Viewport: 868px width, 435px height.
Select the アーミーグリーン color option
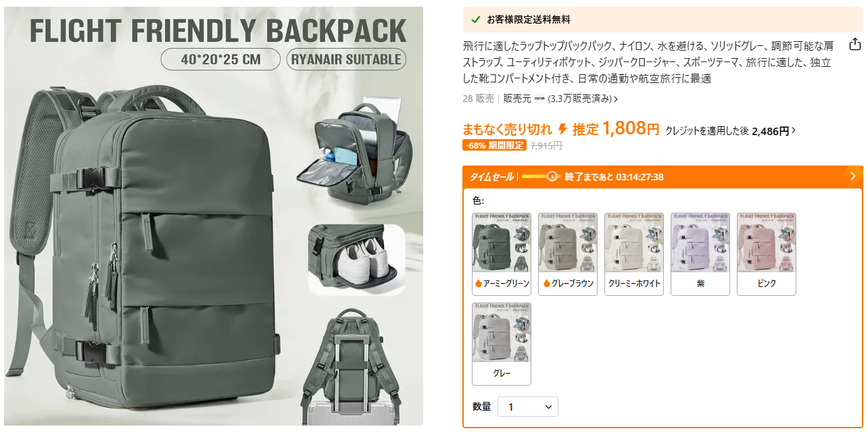(x=502, y=254)
